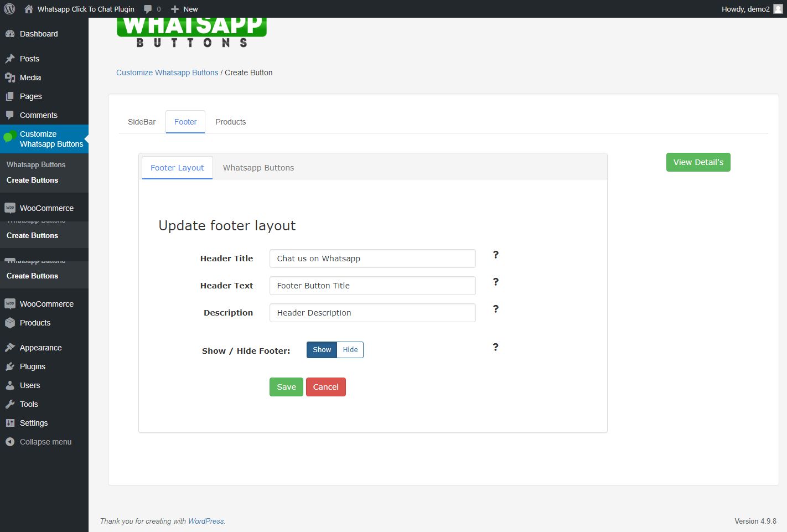Focus the Header Text input field
This screenshot has height=532, width=787.
[372, 286]
